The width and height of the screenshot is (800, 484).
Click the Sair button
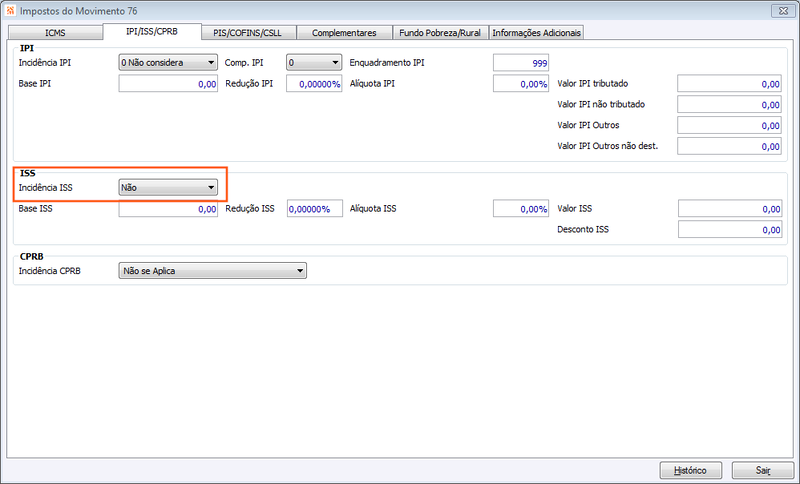tap(763, 470)
